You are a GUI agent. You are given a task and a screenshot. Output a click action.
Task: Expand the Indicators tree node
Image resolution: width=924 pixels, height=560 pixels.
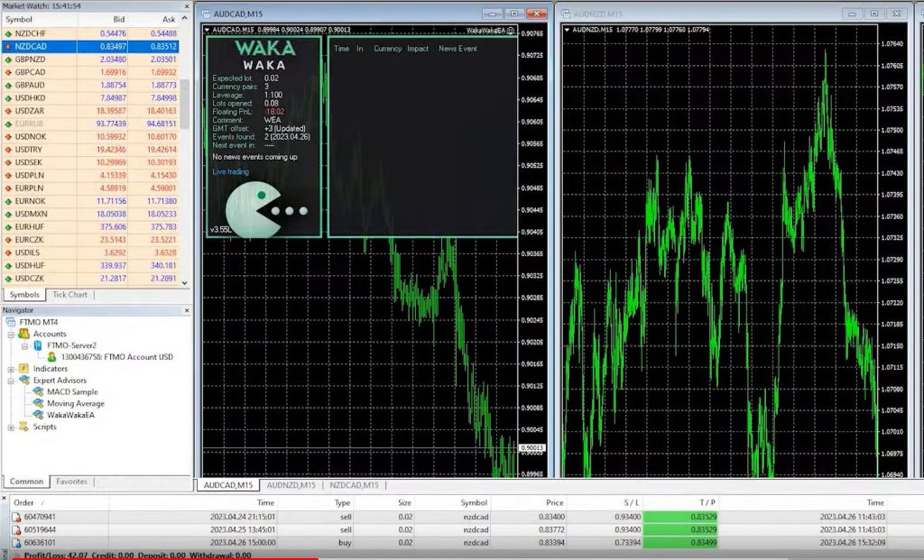11,368
